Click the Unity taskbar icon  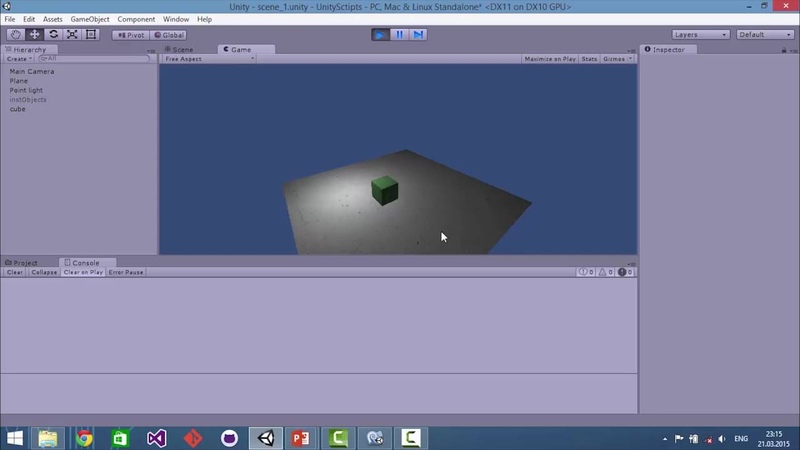[266, 438]
